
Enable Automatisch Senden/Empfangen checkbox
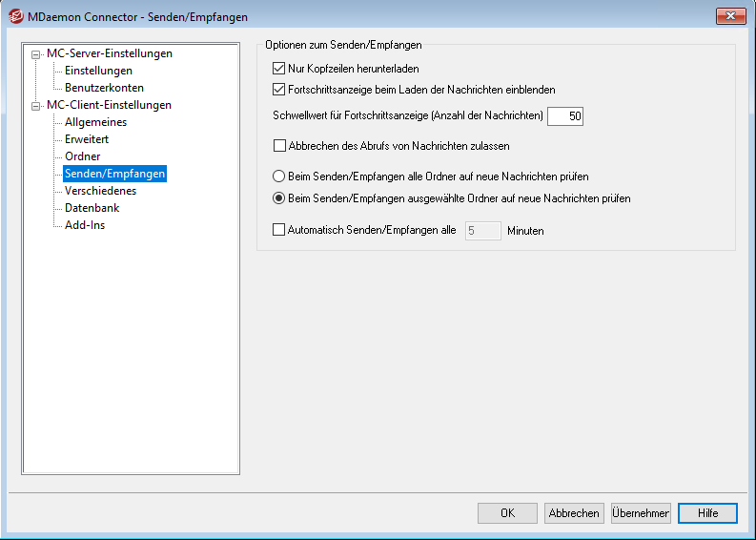point(279,230)
